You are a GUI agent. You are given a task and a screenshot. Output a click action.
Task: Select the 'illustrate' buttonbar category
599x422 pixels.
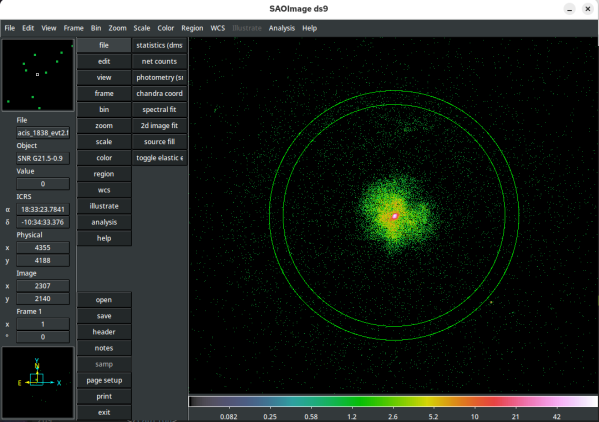click(x=104, y=206)
